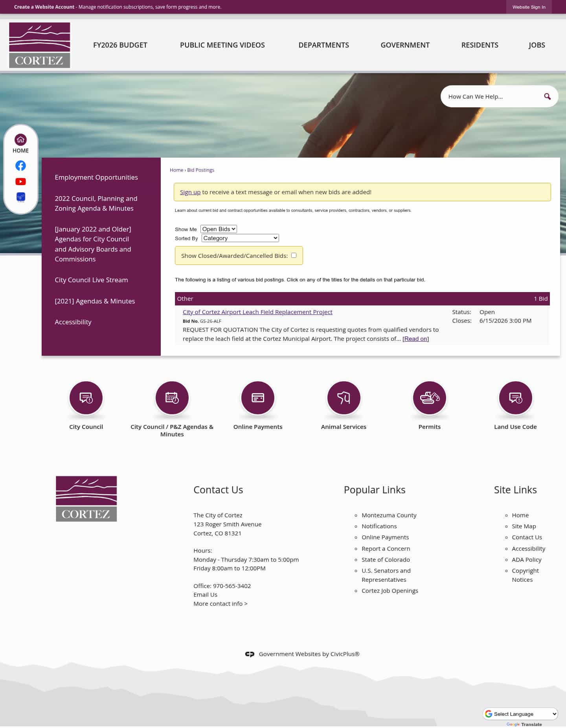The width and height of the screenshot is (566, 728).
Task: Open Accessibility in the purple sidebar
Action: point(73,322)
